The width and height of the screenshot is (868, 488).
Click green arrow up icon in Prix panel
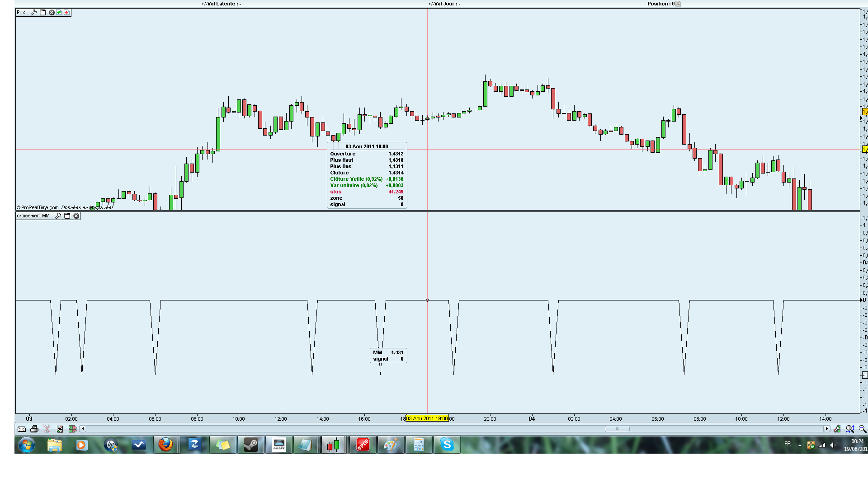(59, 13)
